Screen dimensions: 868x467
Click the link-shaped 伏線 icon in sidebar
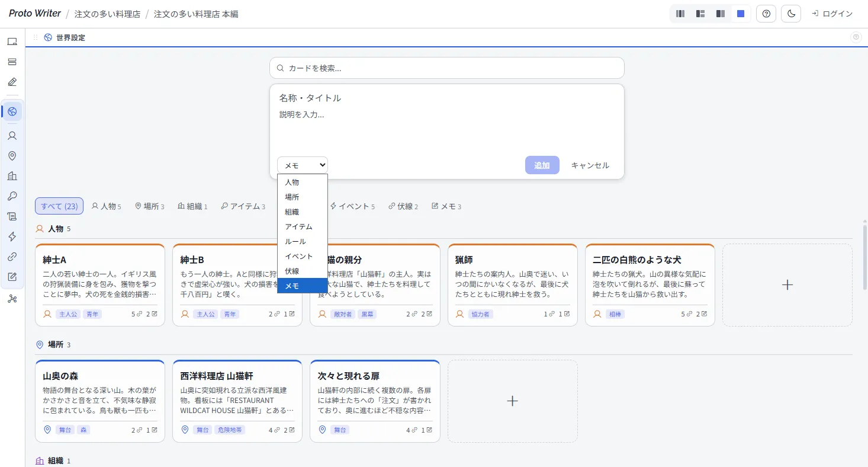12,257
